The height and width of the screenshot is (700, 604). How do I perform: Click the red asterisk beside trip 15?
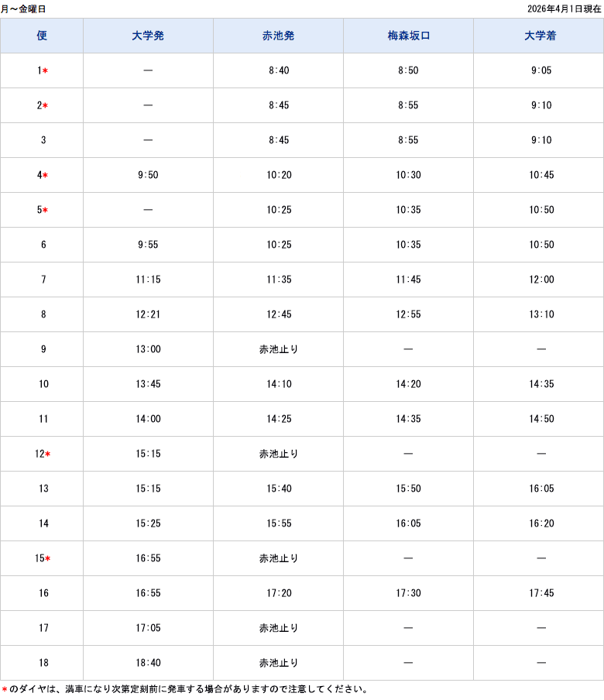(x=48, y=559)
